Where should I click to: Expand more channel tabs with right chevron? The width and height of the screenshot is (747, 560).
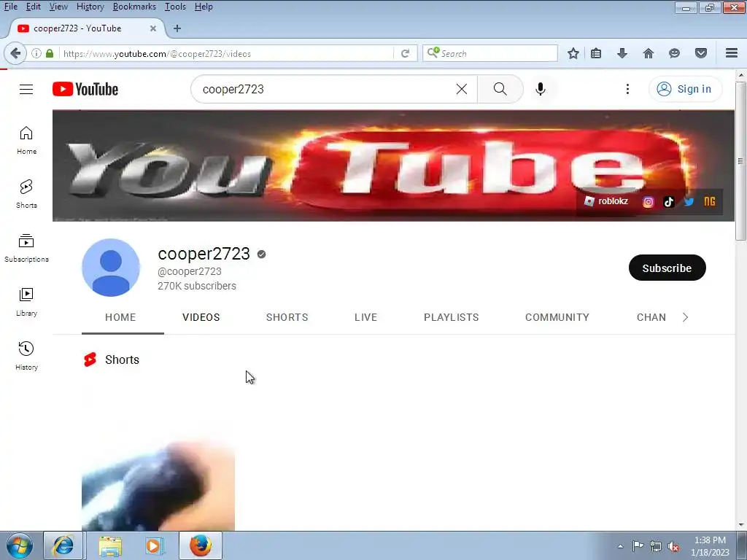[x=685, y=317]
